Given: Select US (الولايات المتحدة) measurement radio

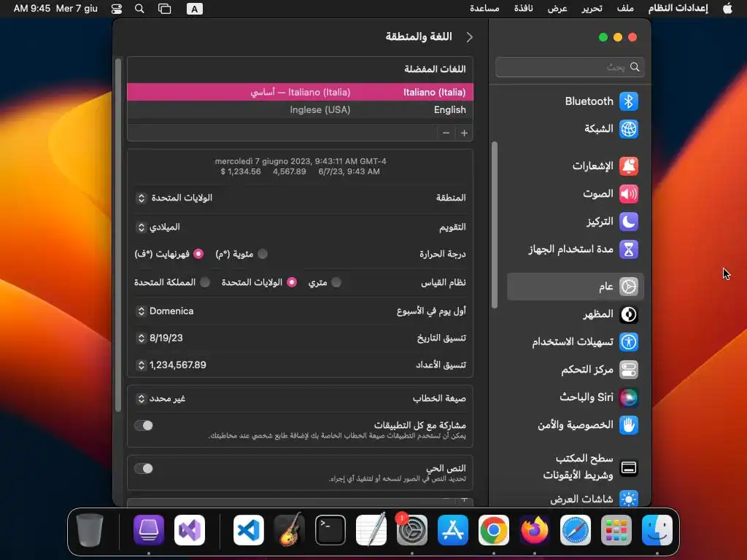Looking at the screenshot, I should click(292, 282).
